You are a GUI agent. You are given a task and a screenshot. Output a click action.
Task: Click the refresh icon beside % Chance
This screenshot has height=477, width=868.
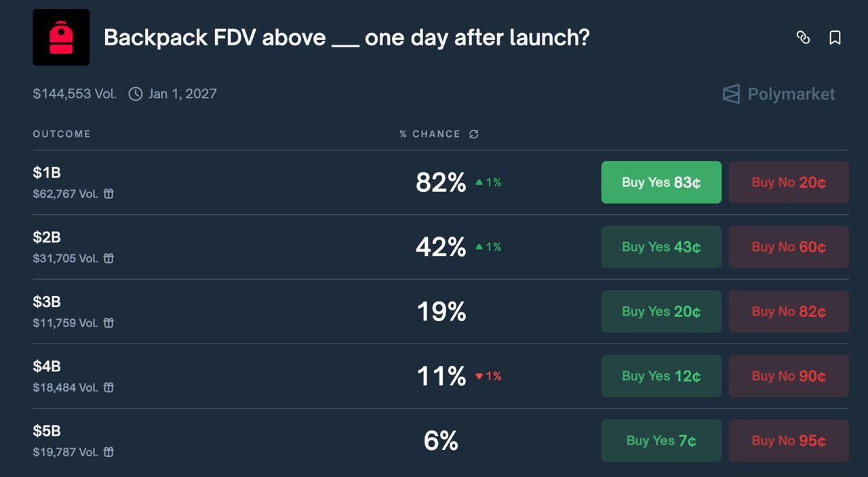[474, 134]
